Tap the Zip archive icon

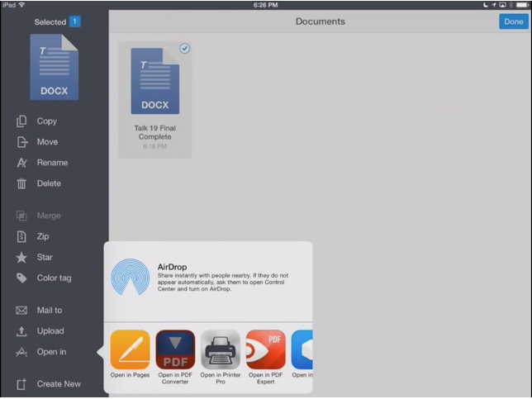tap(21, 236)
